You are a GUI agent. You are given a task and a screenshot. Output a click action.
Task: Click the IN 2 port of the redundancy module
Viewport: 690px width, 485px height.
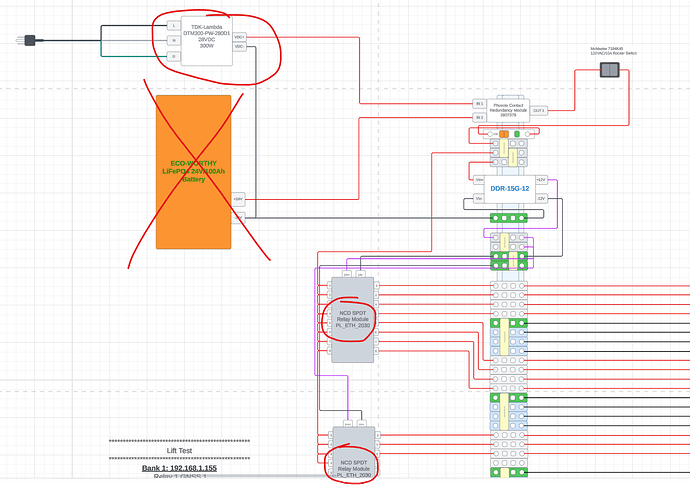(479, 118)
